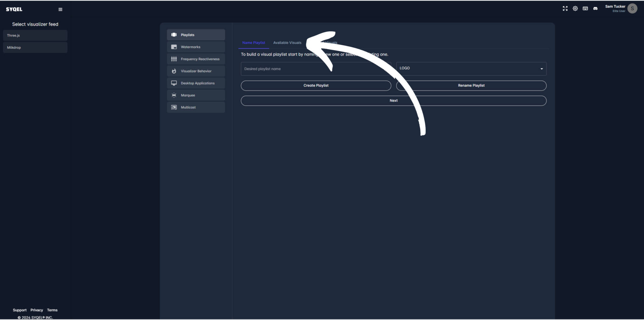The width and height of the screenshot is (644, 320).
Task: Open the Discord community icon
Action: [595, 8]
